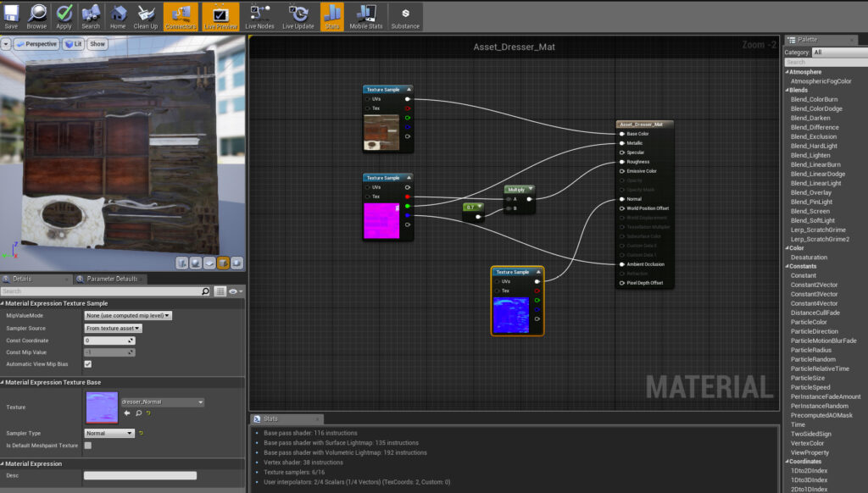Uncheck Automatic View Mip Bias
The width and height of the screenshot is (868, 493).
[88, 364]
